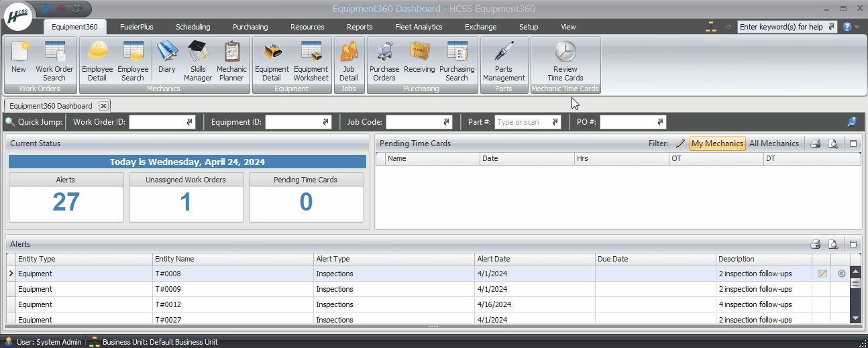This screenshot has width=868, height=348.
Task: Switch filter to All Mechanics
Action: 774,143
